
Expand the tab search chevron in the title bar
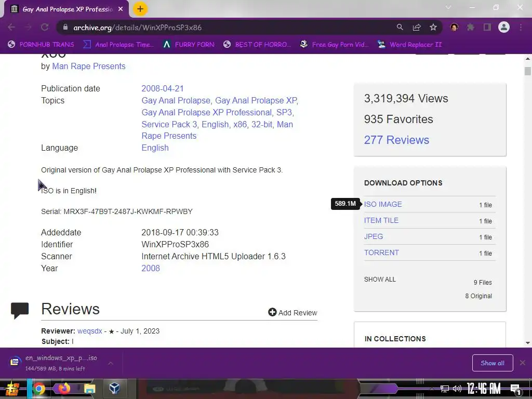[448, 7]
